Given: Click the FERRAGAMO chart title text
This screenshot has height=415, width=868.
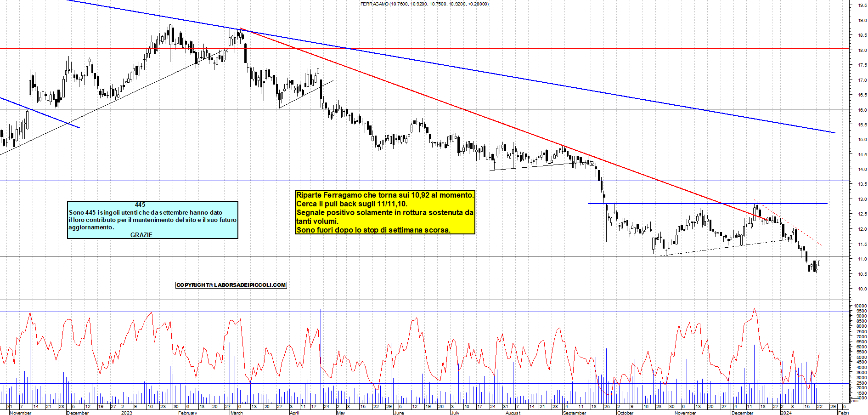Looking at the screenshot, I should pyautogui.click(x=424, y=4).
